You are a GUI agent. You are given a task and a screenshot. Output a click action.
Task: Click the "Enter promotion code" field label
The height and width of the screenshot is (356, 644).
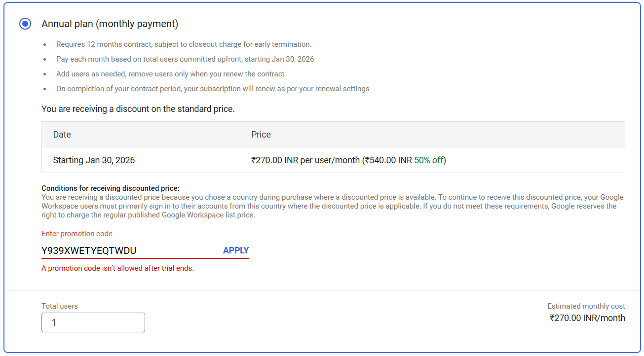tap(77, 234)
